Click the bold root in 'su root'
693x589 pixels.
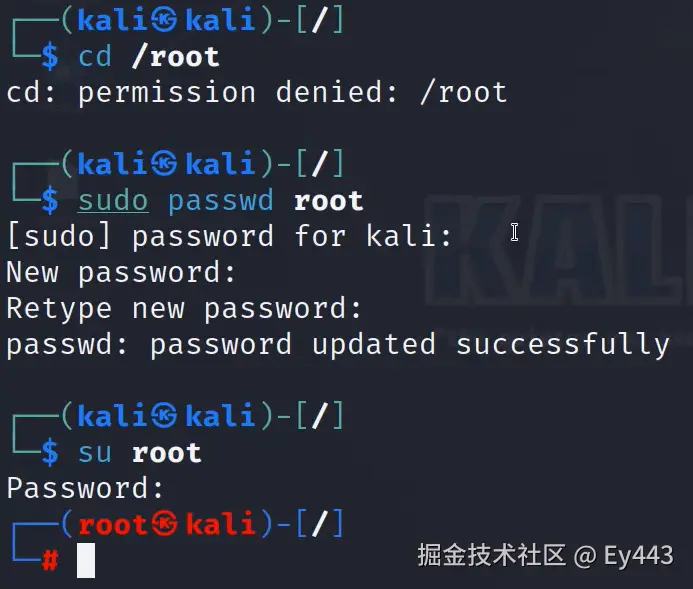167,453
